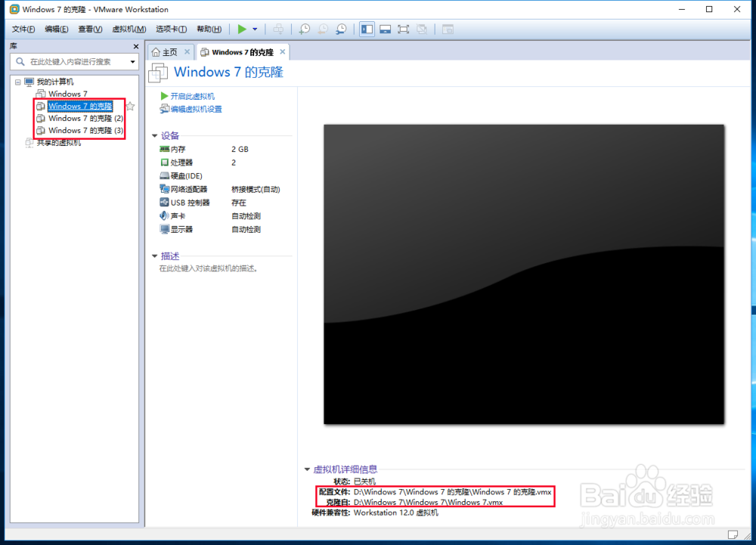Select Windows 7 的克隆 (2) in library
Image resolution: width=756 pixels, height=545 pixels.
click(x=86, y=118)
